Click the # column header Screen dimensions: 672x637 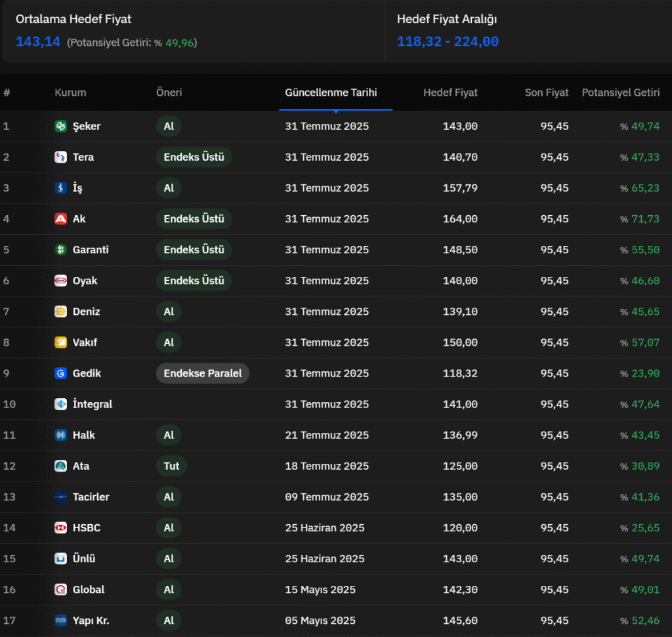(x=7, y=92)
